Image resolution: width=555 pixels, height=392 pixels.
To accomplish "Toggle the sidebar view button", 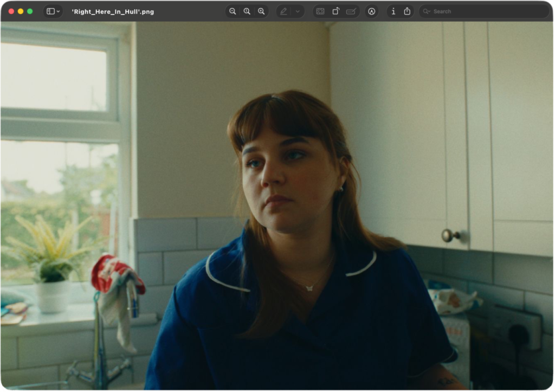I will [x=50, y=11].
